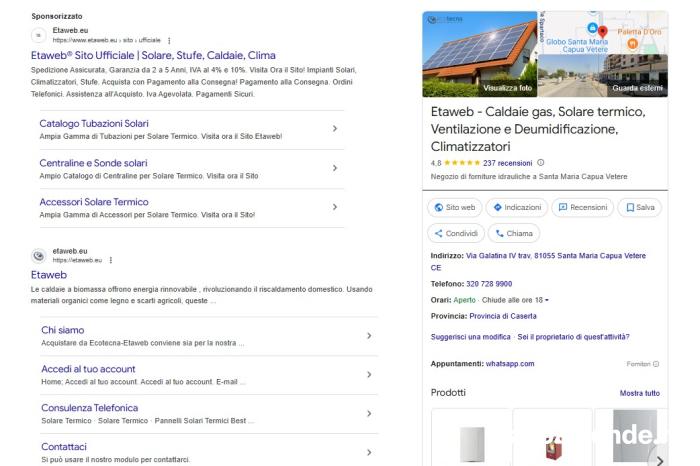Click the info icon next to 237 recensioni
Viewport: 700px width, 466px height.
tap(541, 163)
